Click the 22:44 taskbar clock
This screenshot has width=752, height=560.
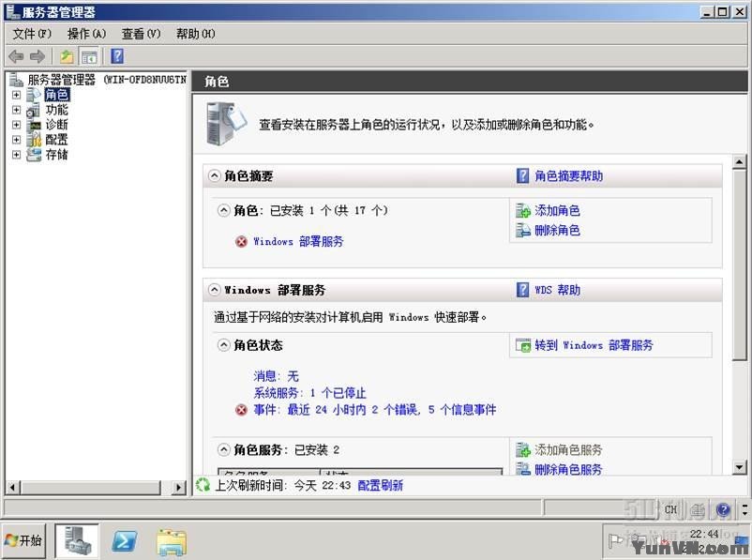[x=704, y=534]
